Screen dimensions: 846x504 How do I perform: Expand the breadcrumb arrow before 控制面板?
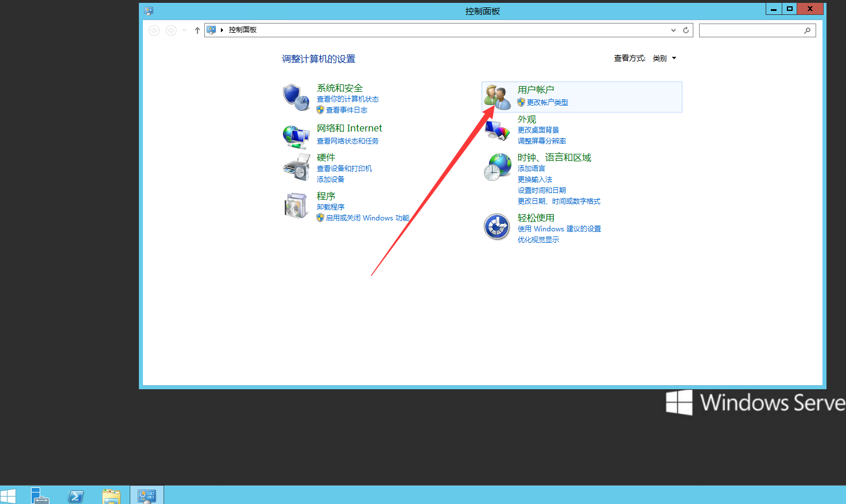pos(222,30)
